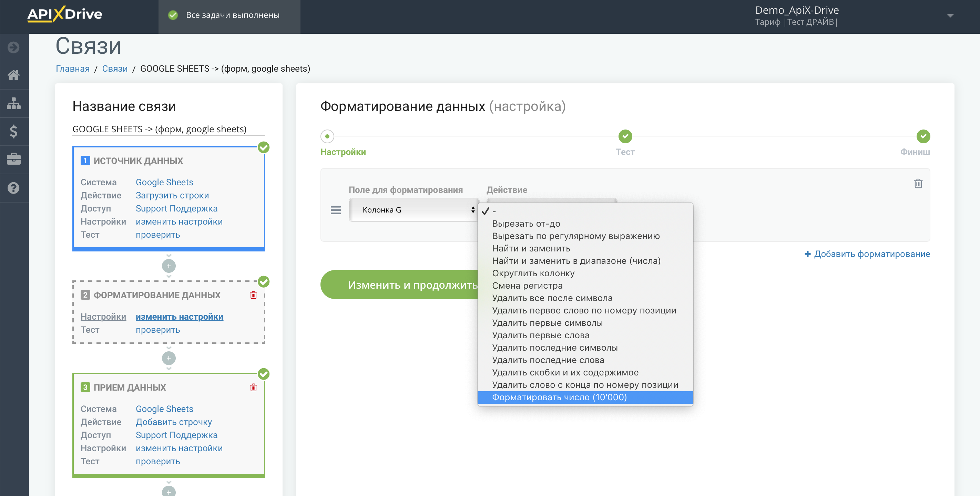The height and width of the screenshot is (496, 980).
Task: Delete the ПРИЕМ ДАННЫХ block
Action: coord(253,387)
